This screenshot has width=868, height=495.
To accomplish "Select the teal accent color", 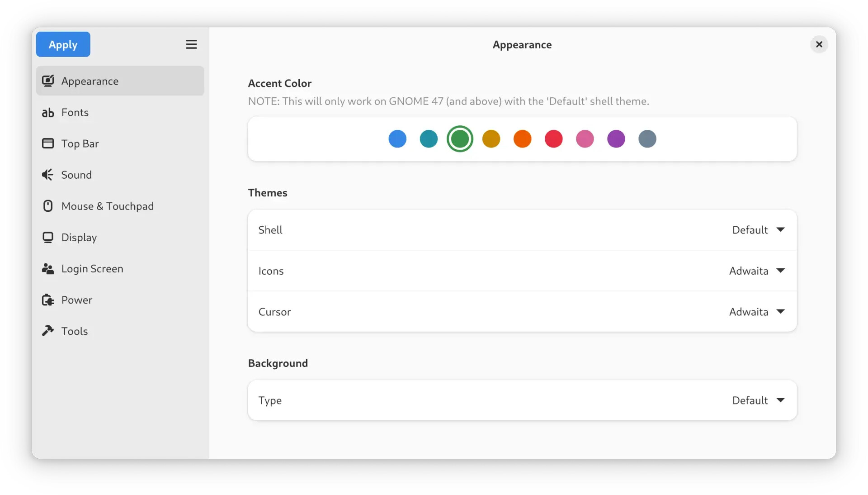I will pyautogui.click(x=429, y=139).
